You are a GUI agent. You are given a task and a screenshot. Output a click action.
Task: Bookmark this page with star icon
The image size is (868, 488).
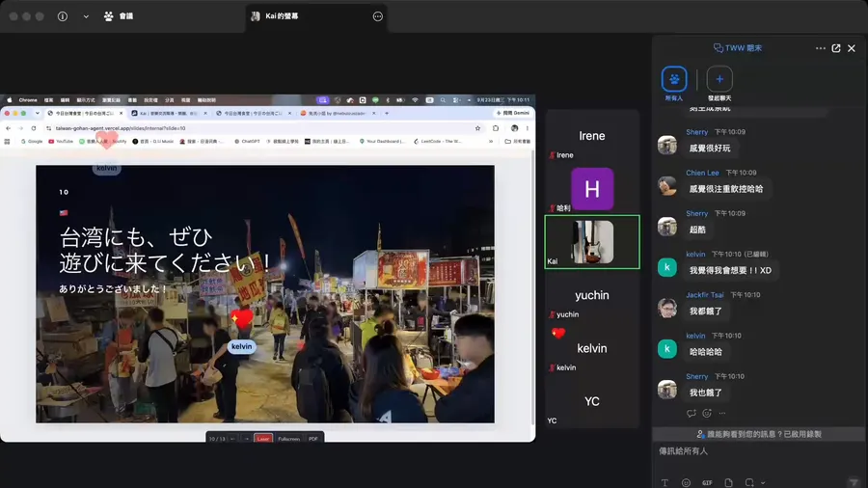(x=477, y=128)
